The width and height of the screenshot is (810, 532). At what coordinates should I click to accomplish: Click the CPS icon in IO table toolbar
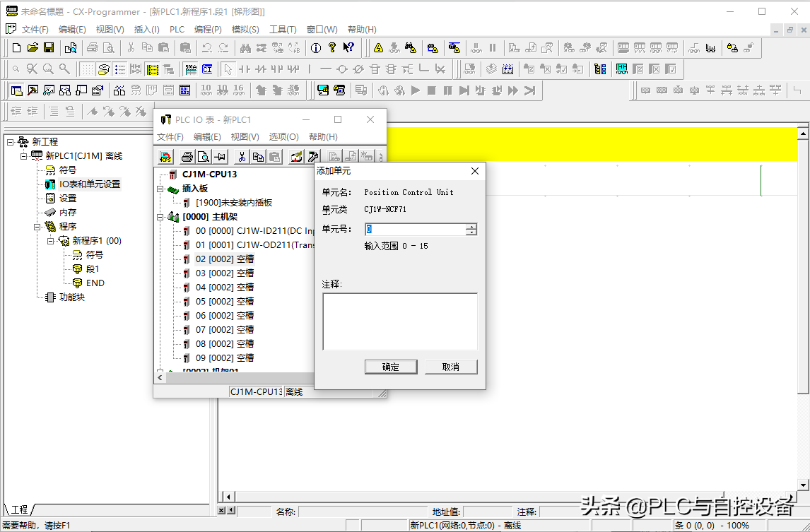click(x=165, y=157)
